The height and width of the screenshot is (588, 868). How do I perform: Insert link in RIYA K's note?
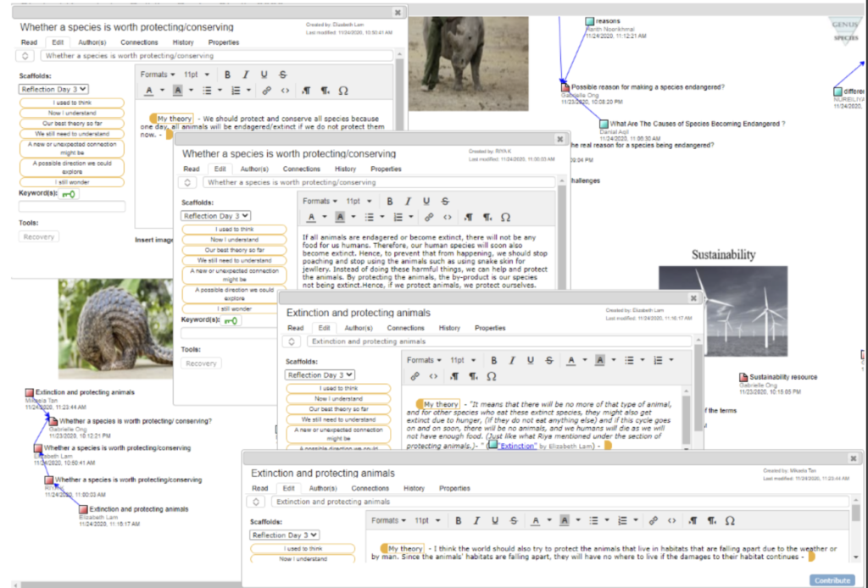[x=428, y=218]
